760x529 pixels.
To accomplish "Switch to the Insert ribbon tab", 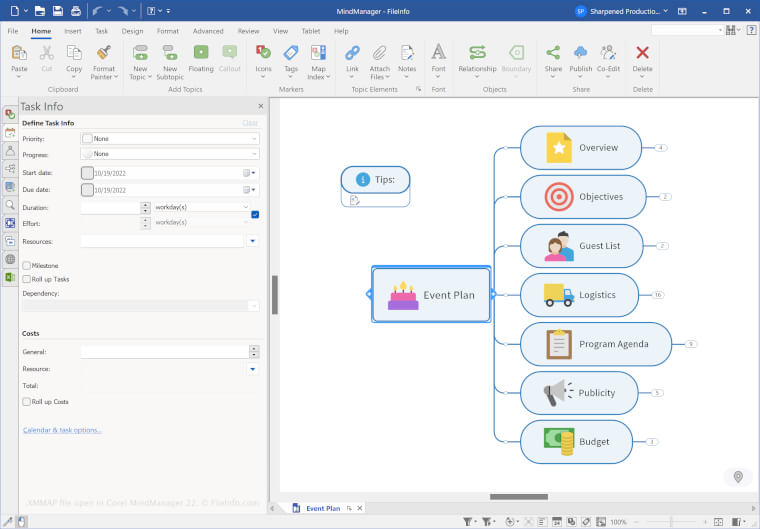I will [x=73, y=31].
